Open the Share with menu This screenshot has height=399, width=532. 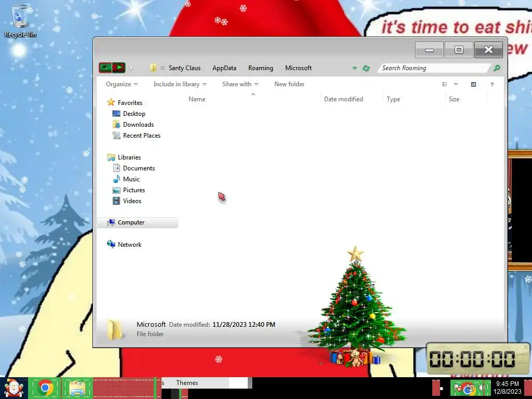coord(240,84)
